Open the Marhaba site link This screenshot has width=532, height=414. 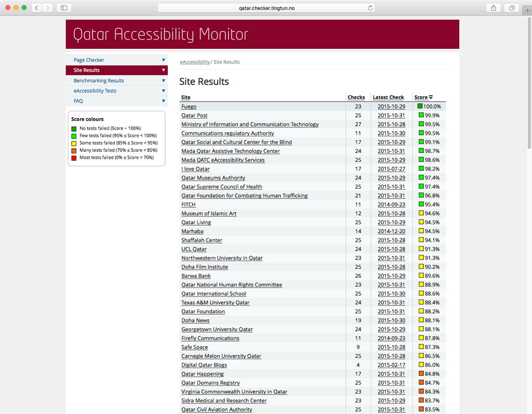192,231
